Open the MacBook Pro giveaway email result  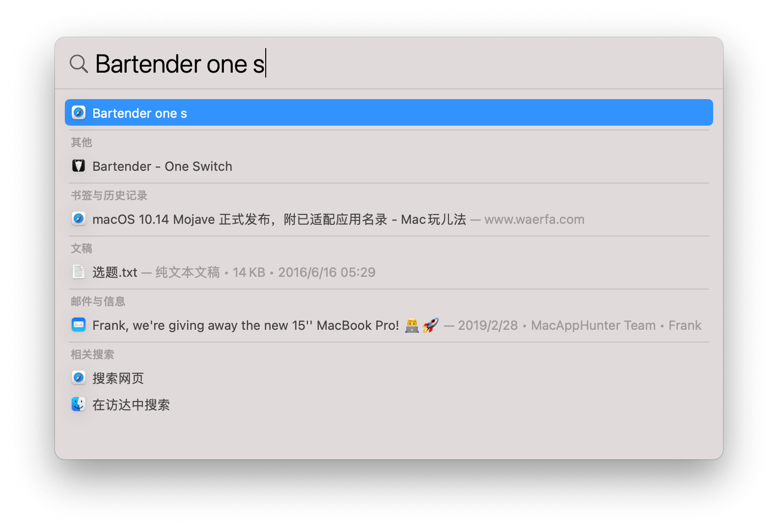(x=389, y=325)
